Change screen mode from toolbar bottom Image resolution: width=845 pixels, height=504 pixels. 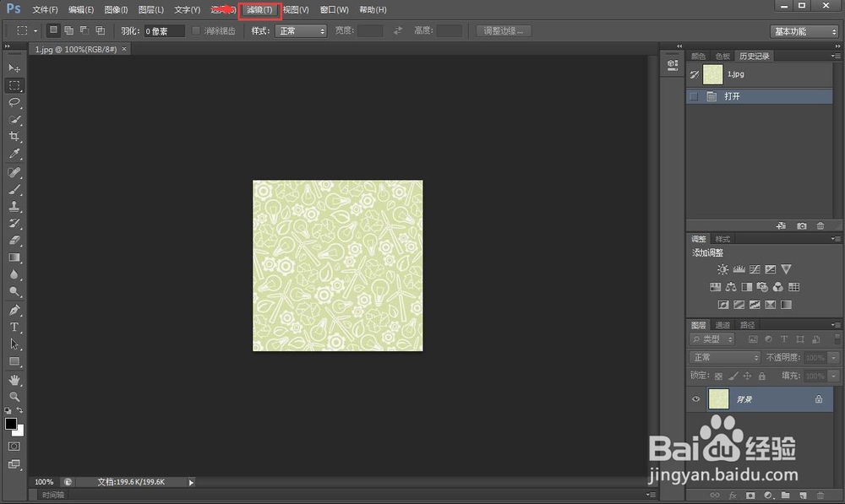tap(14, 464)
